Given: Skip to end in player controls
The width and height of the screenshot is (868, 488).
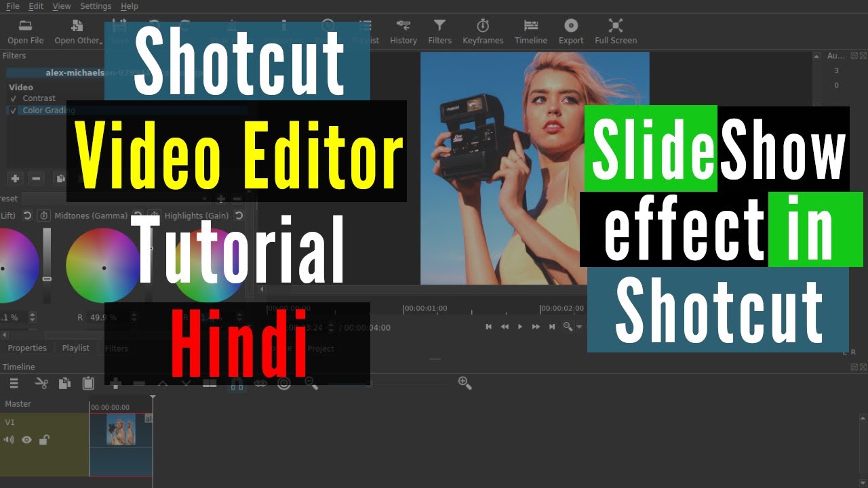Looking at the screenshot, I should [552, 327].
